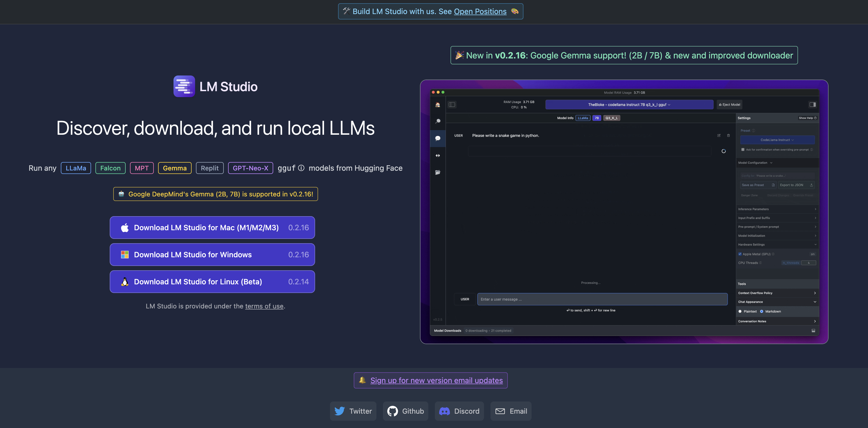Download LM Studio for Mac (M1/M2/M3)
This screenshot has width=868, height=428.
[x=212, y=228]
